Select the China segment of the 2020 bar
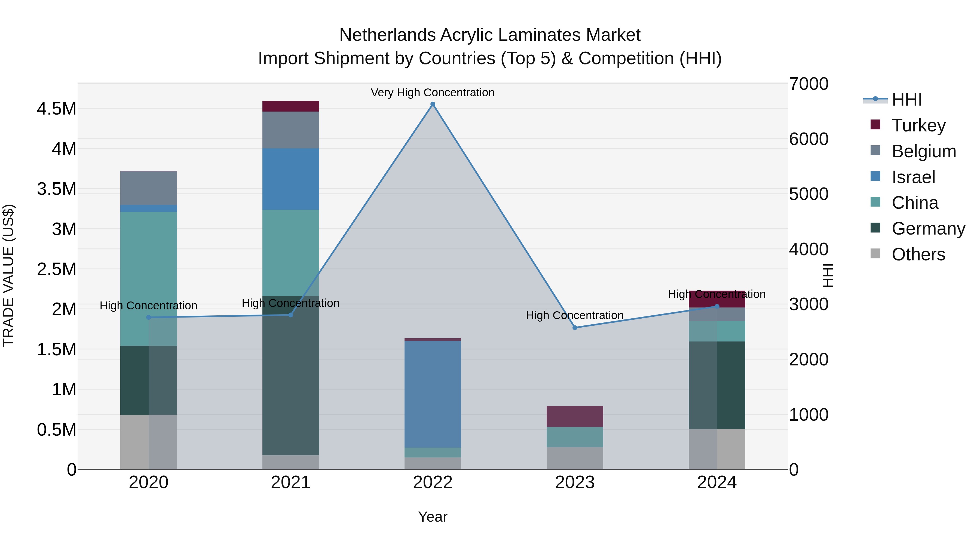 148,279
